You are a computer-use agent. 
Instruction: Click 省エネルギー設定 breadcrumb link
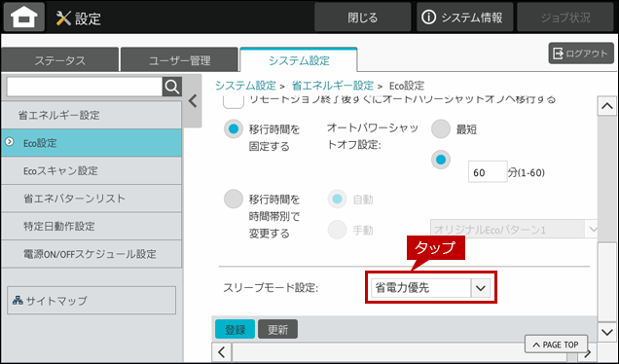(333, 86)
